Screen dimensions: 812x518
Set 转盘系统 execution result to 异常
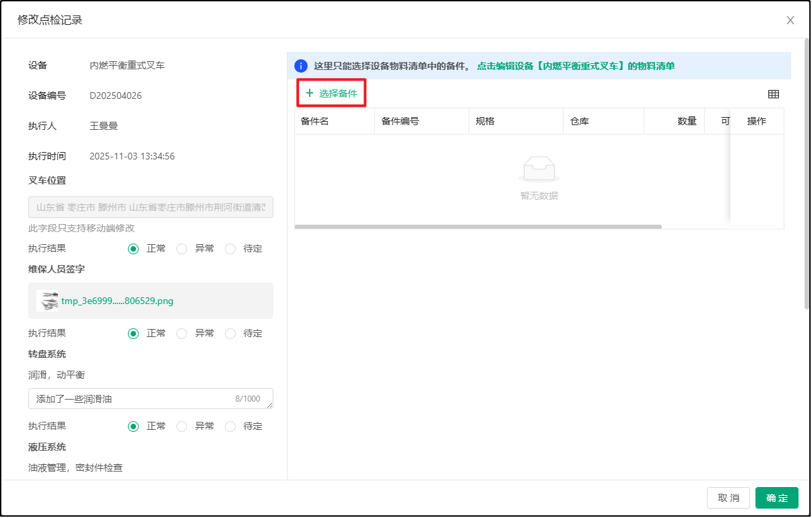[x=182, y=427]
